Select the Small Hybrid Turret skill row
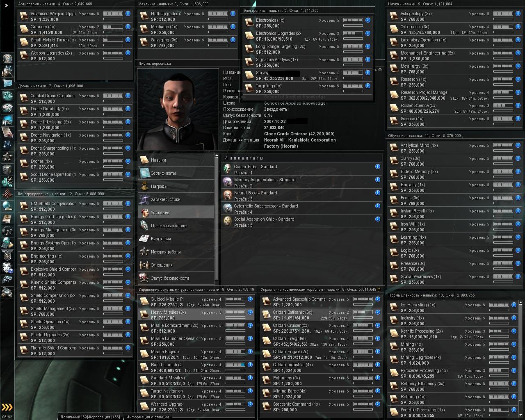525x420 pixels. [75, 43]
